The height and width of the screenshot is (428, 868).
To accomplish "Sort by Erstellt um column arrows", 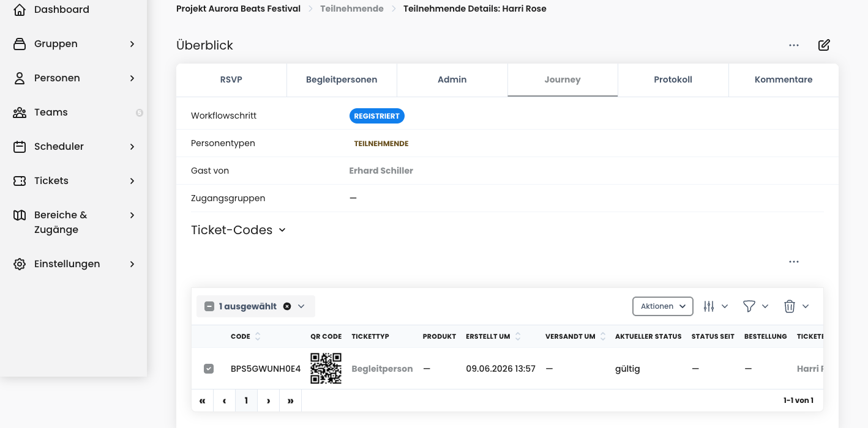I will [518, 336].
